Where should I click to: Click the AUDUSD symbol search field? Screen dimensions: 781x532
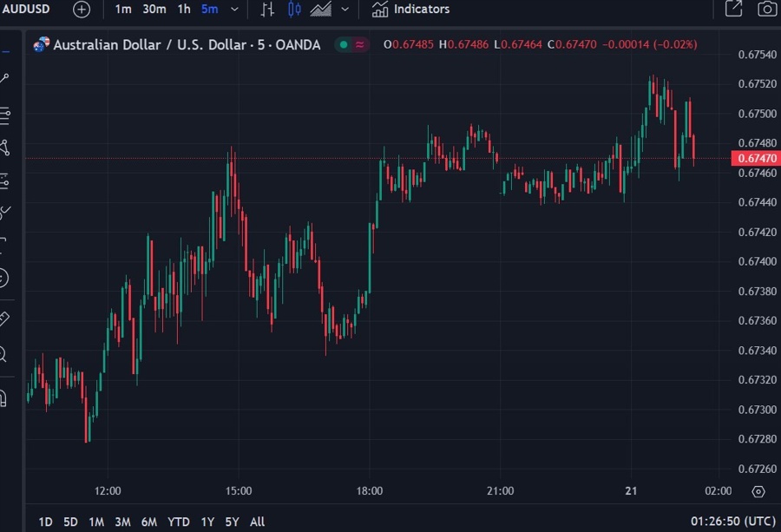pyautogui.click(x=26, y=9)
